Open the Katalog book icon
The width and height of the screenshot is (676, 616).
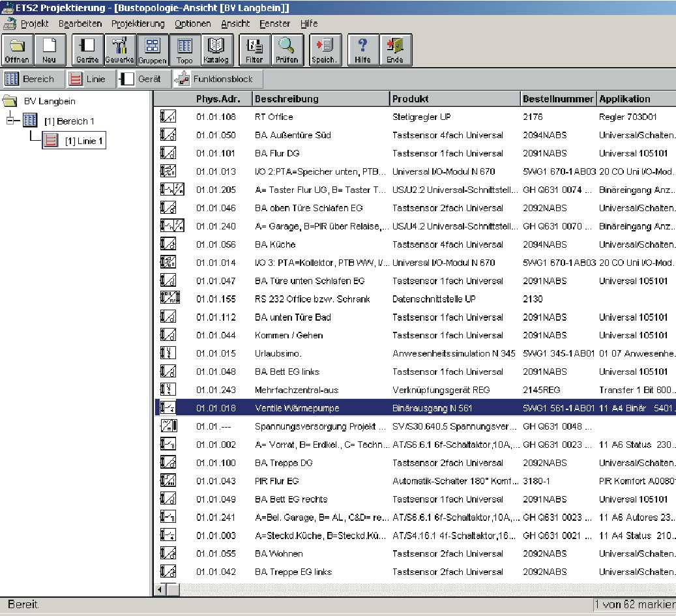click(216, 50)
